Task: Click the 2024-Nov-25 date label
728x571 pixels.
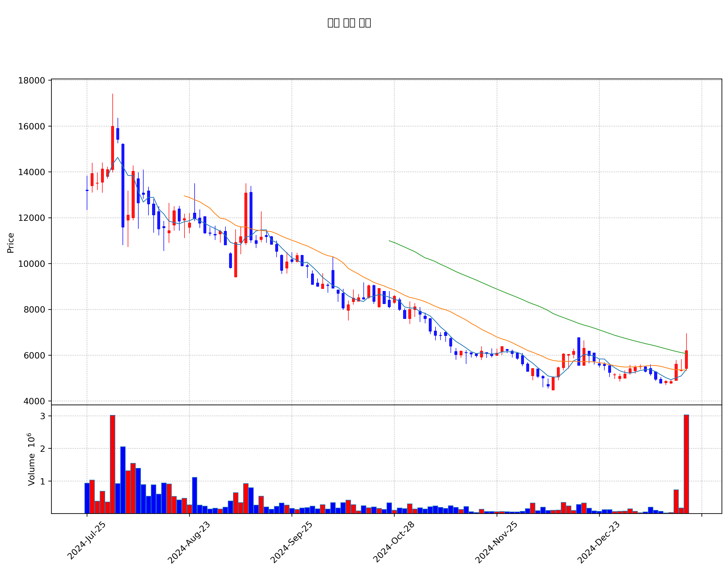Action: 496,542
